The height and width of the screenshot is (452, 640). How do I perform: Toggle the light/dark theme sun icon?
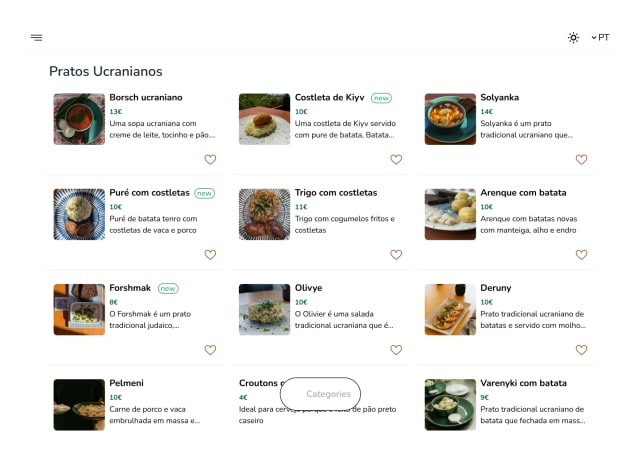[x=573, y=38]
